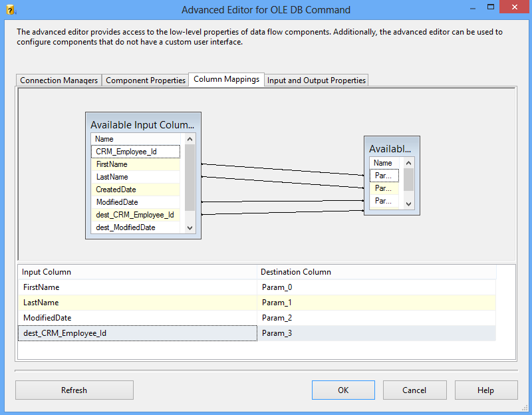Screen dimensions: 532x415
Task: Select first Par... destination column entry
Action: pyautogui.click(x=384, y=176)
